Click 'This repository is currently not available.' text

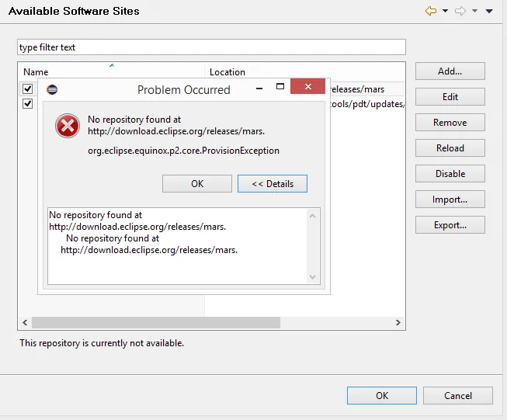(x=102, y=343)
